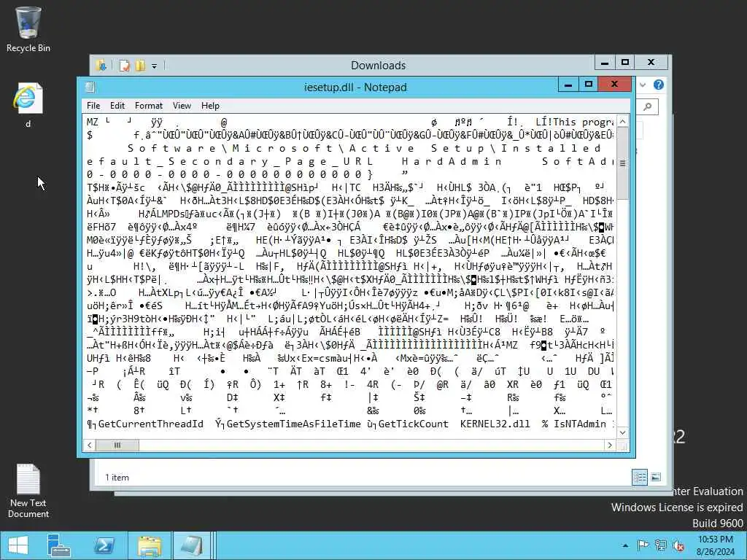747x560 pixels.
Task: Select the 'd' Internet Explorer desktop file
Action: click(28, 105)
